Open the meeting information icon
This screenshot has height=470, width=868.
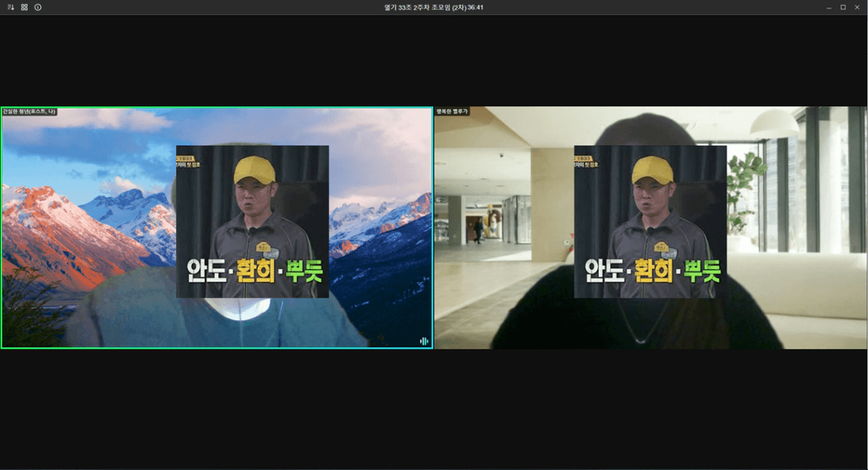point(38,7)
